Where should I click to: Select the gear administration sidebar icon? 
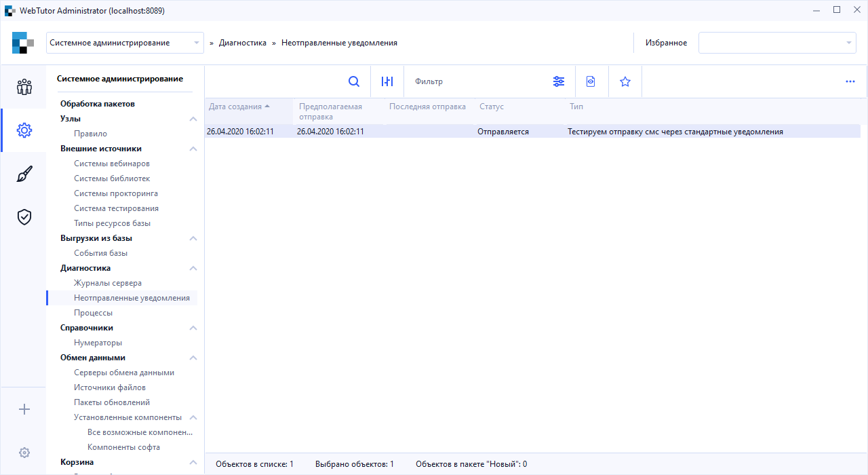[24, 130]
